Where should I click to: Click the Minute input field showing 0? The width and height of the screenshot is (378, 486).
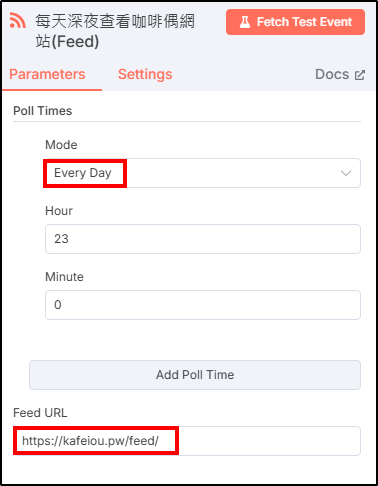click(203, 305)
